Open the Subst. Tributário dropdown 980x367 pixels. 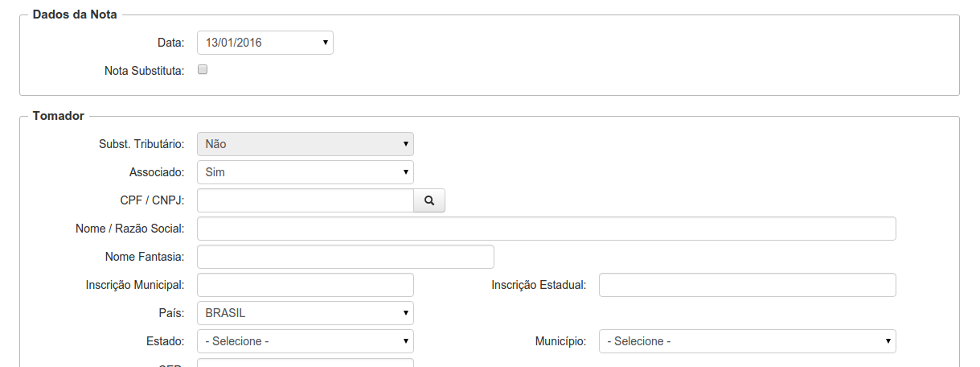pyautogui.click(x=305, y=144)
